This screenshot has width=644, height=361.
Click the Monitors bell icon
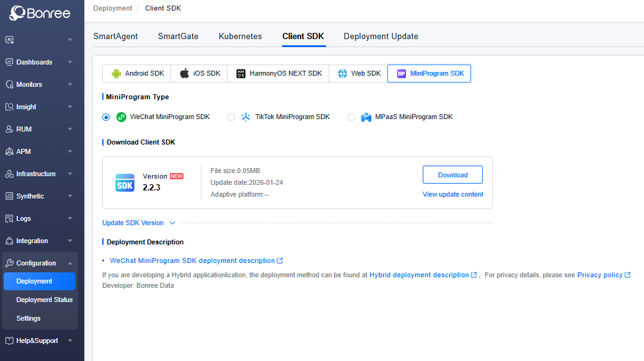[x=9, y=84]
